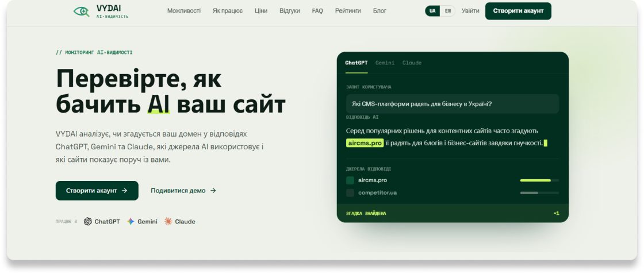Click the ЗАПИТ КОРИСТУВАЧА label

(369, 87)
